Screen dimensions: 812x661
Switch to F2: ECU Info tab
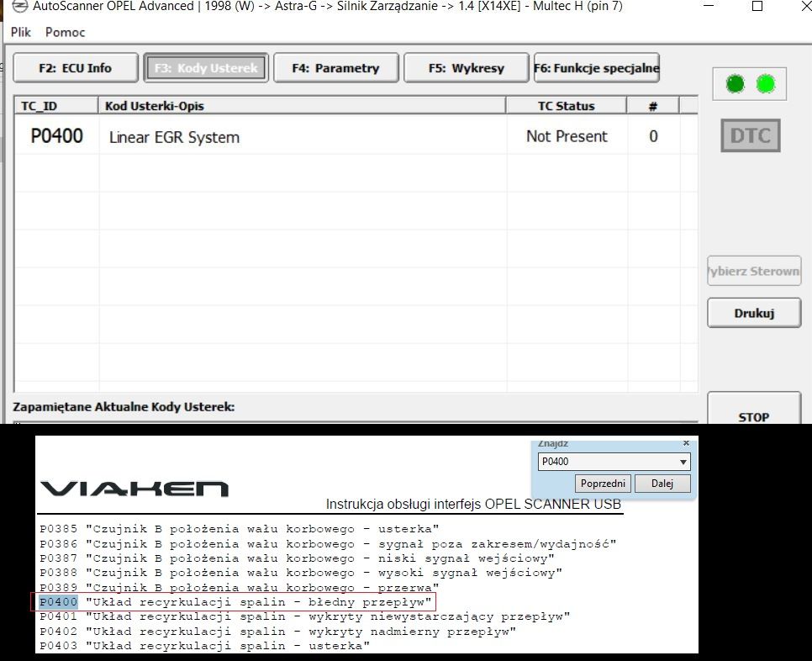point(76,68)
